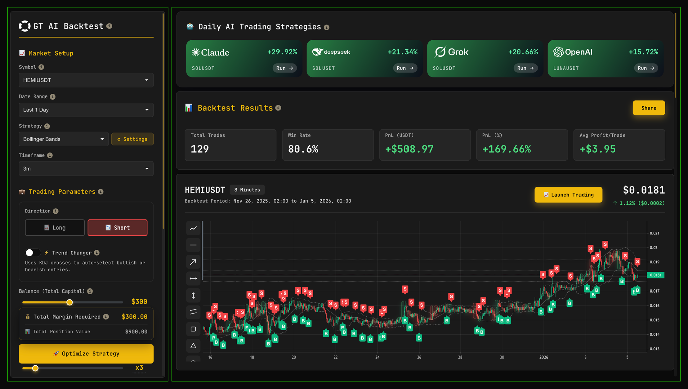The width and height of the screenshot is (688, 389).
Task: Select the horizontal price range tool
Action: click(193, 278)
